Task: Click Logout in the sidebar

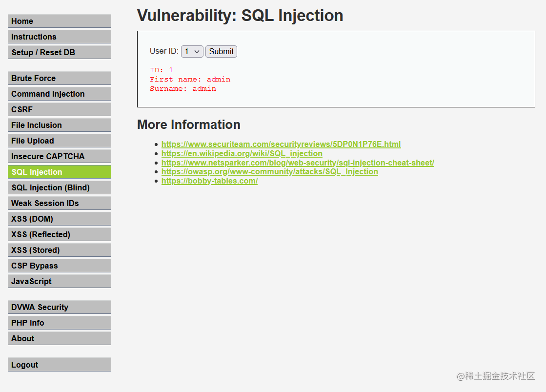Action: click(x=59, y=365)
